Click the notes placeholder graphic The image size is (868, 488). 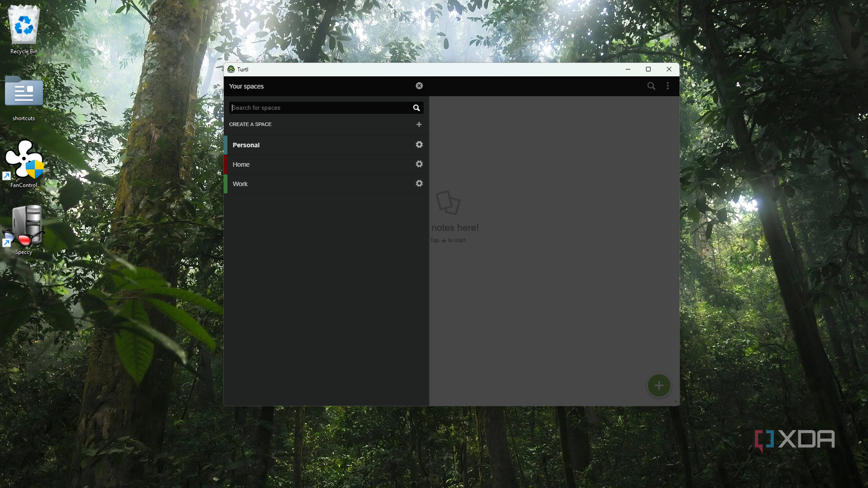tap(448, 202)
